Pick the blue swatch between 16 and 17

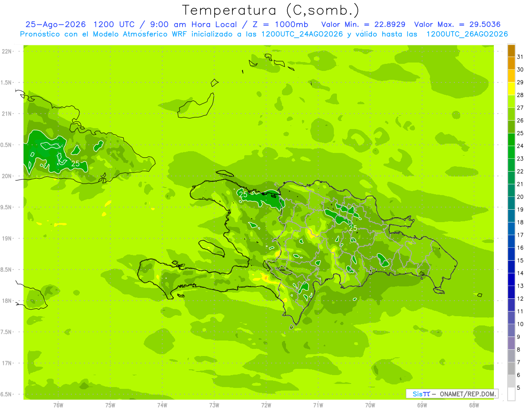511,241
